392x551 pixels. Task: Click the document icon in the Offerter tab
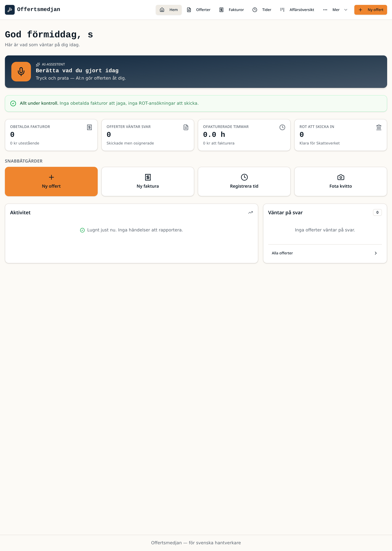[189, 10]
